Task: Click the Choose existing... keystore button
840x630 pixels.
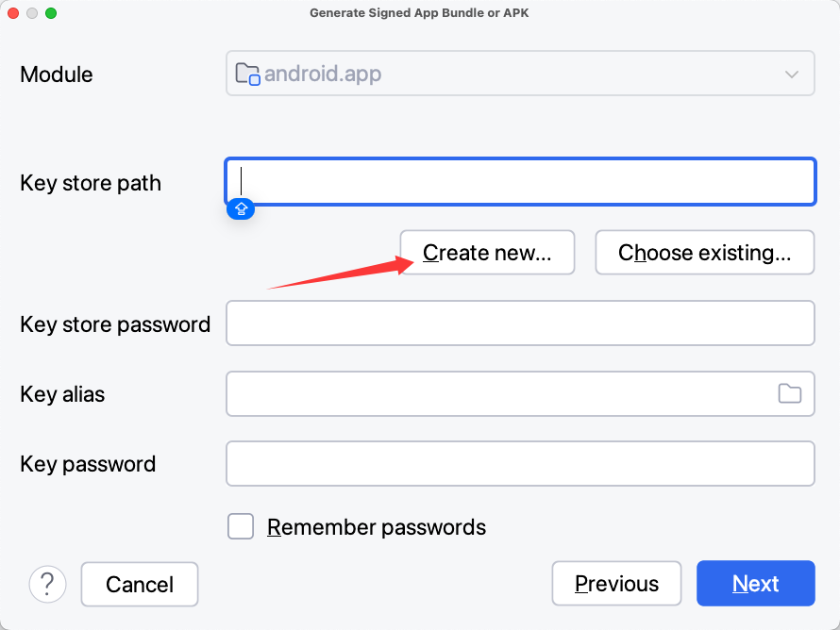Action: pyautogui.click(x=704, y=253)
